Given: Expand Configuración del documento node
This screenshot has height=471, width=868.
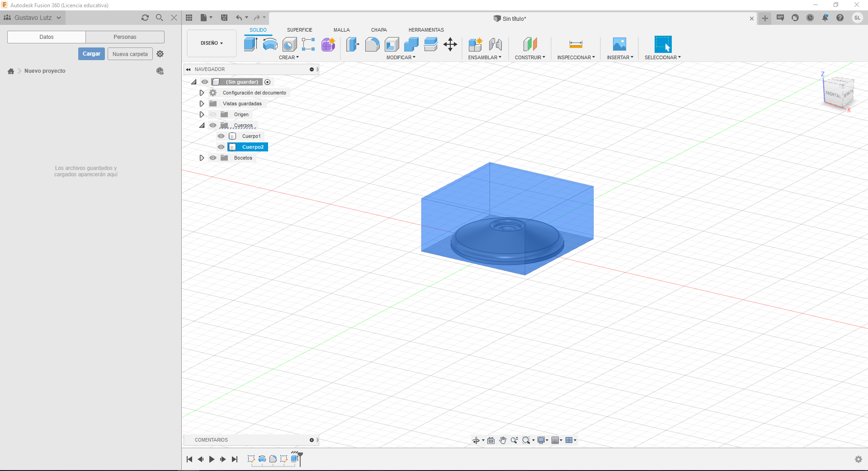Looking at the screenshot, I should point(202,93).
